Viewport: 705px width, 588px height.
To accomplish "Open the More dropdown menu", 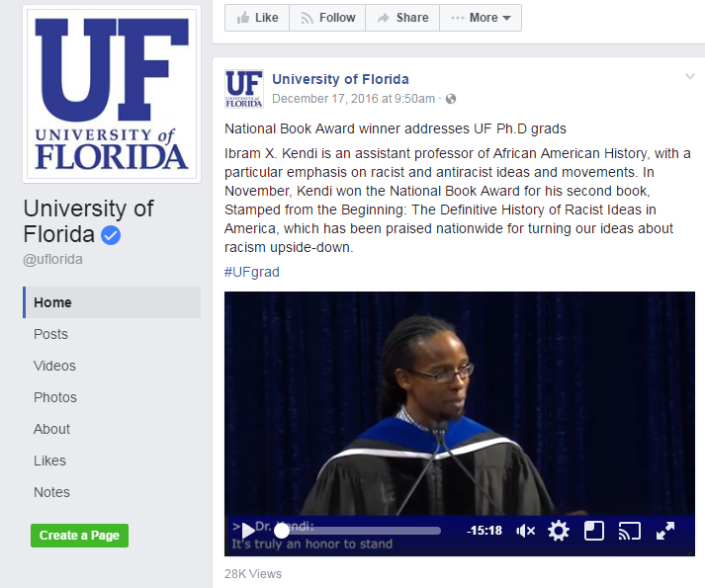I will pos(481,18).
